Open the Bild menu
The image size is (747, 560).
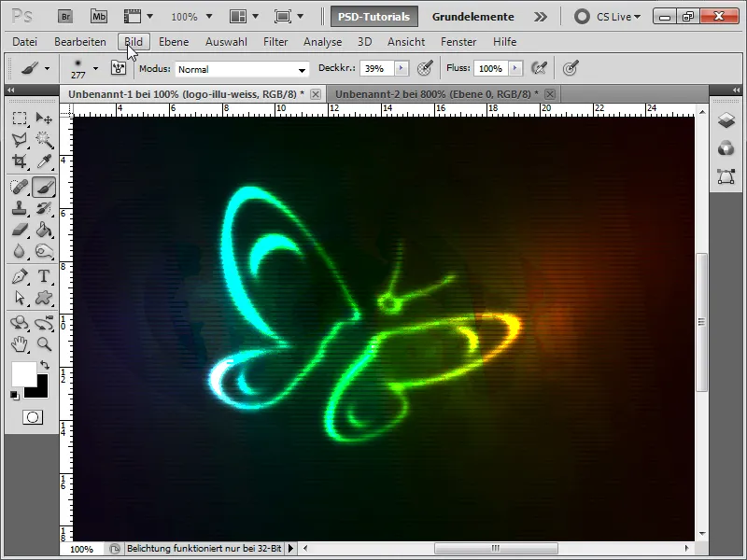coord(134,42)
